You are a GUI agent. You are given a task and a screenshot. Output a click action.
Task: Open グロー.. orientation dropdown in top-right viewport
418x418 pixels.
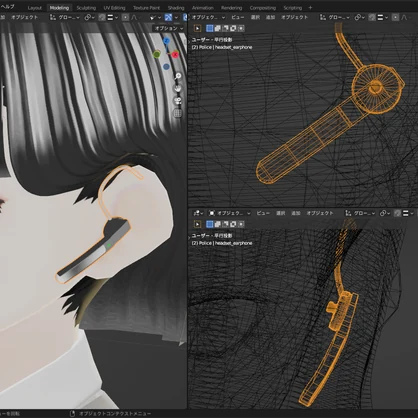click(335, 17)
